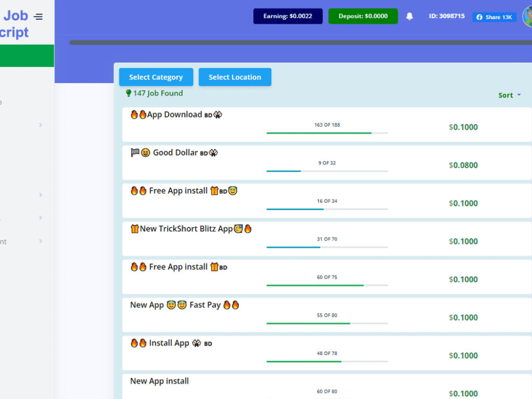532x399 pixels.
Task: Click the Earning: $0.0022 button
Action: [288, 16]
